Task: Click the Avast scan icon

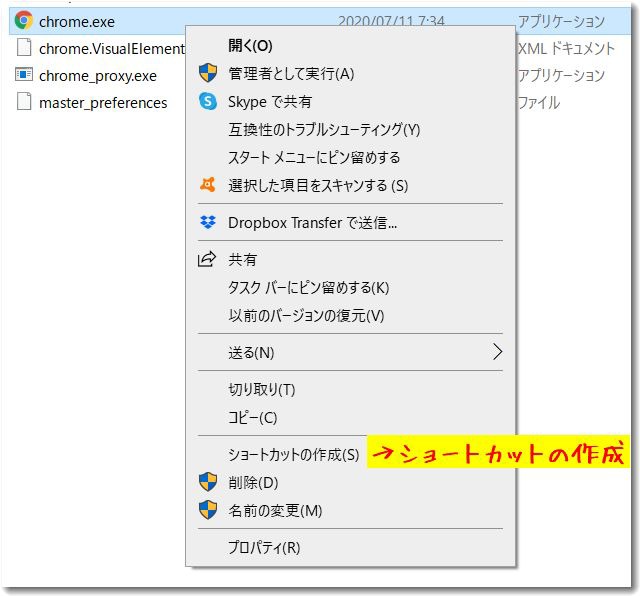Action: pyautogui.click(x=208, y=185)
